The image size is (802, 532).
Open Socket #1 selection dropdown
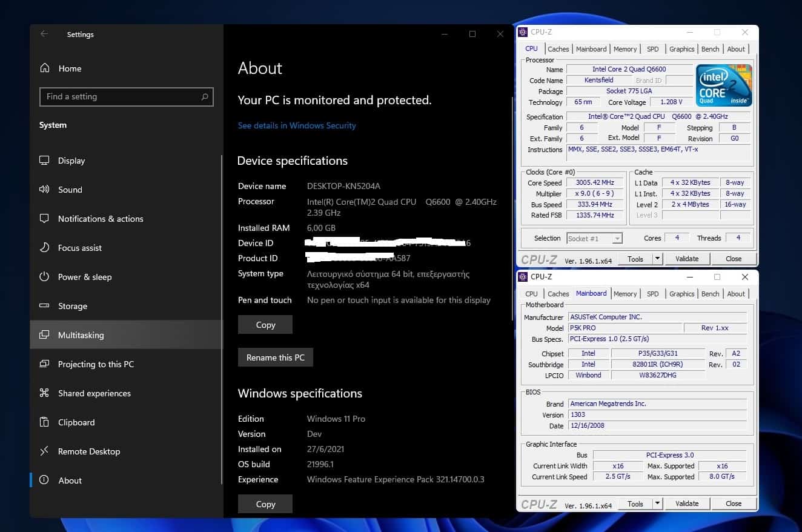click(x=594, y=239)
